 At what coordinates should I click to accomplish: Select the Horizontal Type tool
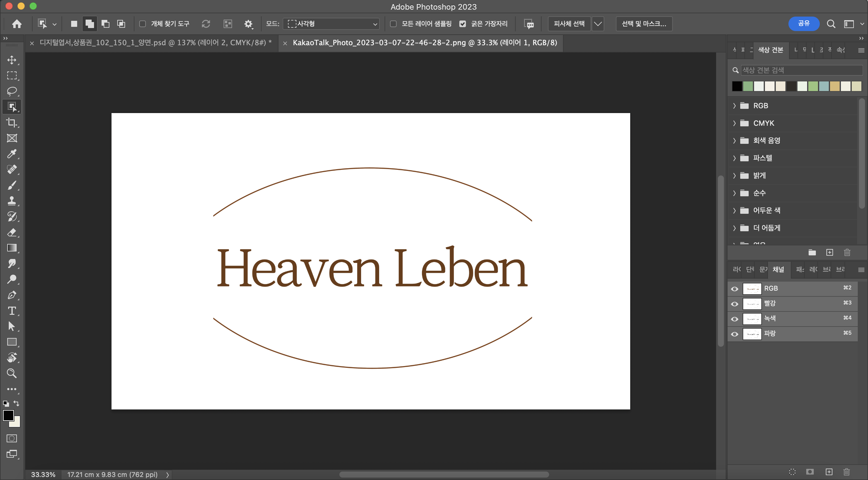pyautogui.click(x=12, y=311)
